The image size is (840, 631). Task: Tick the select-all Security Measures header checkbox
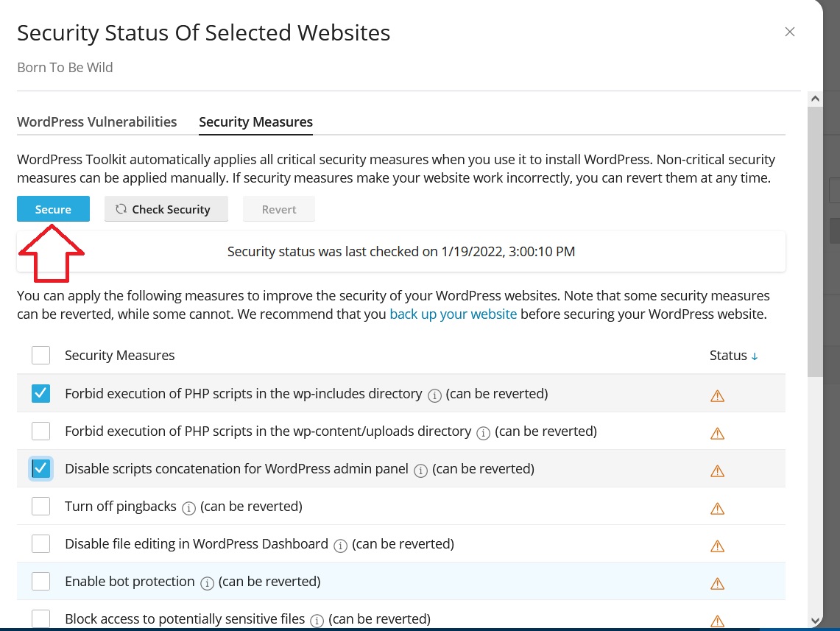(x=41, y=356)
